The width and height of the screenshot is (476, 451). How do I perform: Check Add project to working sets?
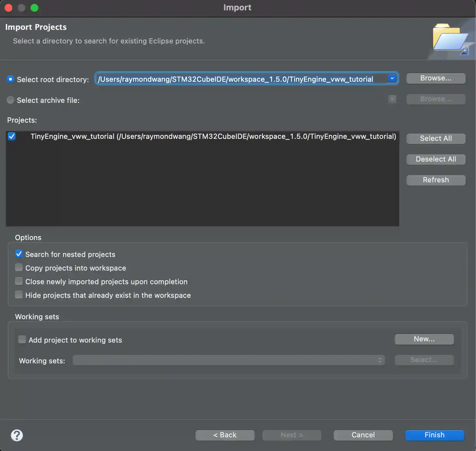click(x=22, y=340)
